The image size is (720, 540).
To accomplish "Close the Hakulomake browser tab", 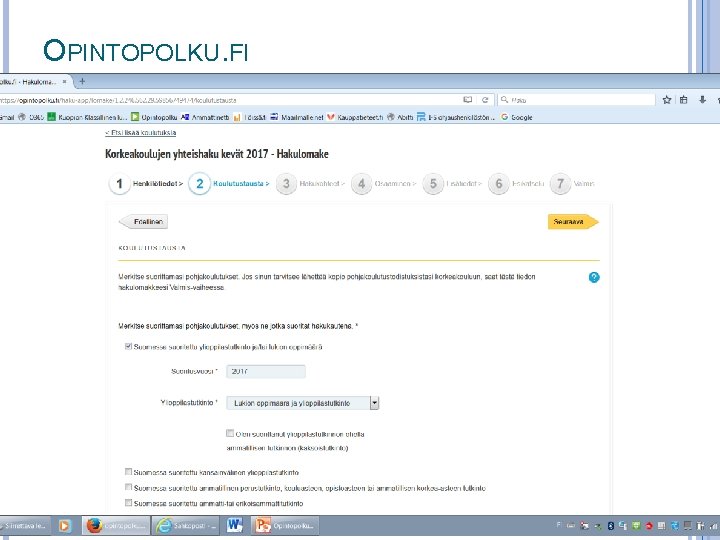I will tap(64, 82).
